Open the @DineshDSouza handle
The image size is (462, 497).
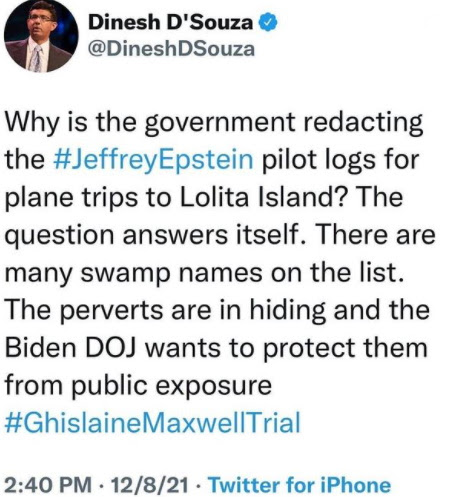pyautogui.click(x=171, y=49)
